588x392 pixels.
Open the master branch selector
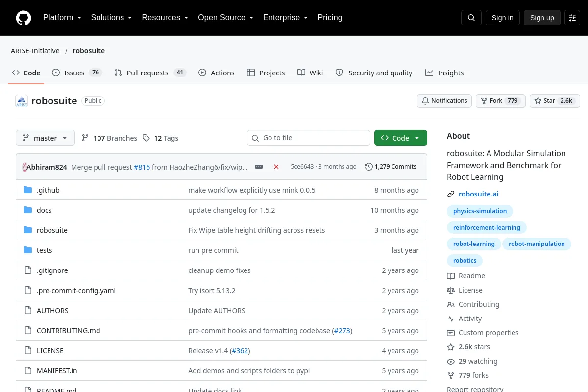click(45, 138)
